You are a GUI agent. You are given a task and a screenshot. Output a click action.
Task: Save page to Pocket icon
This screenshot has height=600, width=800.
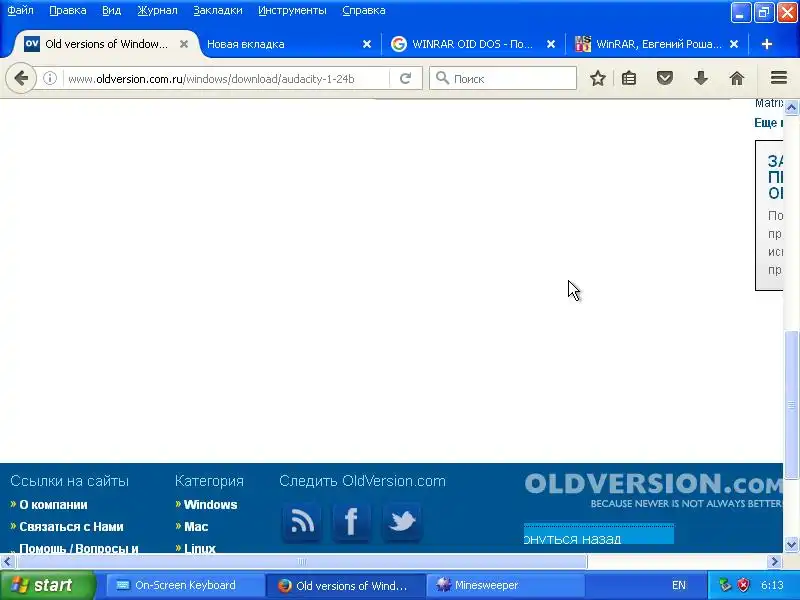pos(664,78)
